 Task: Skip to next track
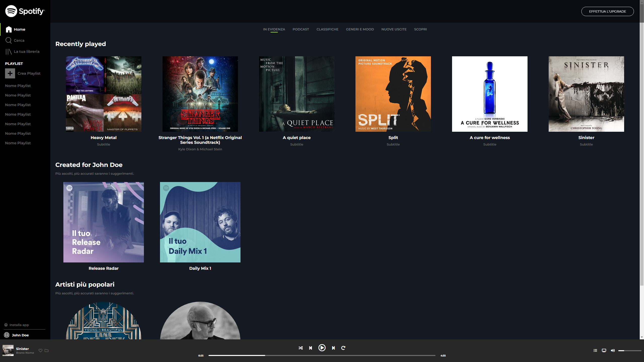333,348
